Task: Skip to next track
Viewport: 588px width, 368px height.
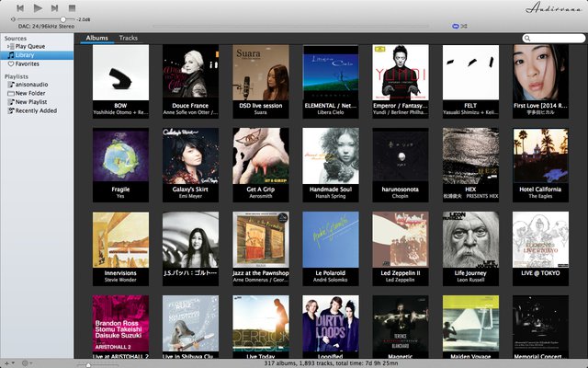Action: click(x=55, y=7)
